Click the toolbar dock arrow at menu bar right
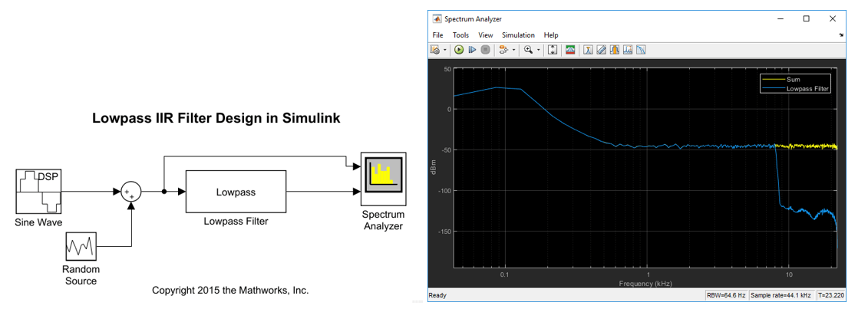This screenshot has width=868, height=322. click(841, 34)
